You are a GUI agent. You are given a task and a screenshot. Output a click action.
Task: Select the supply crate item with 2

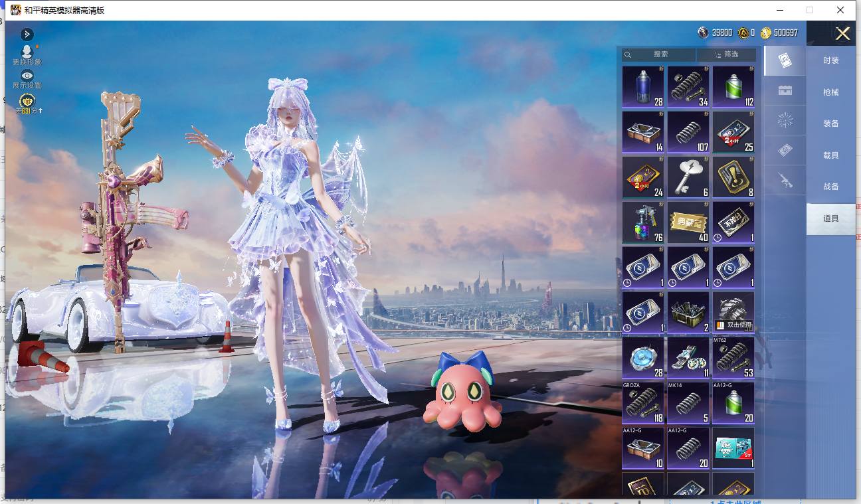pyautogui.click(x=688, y=313)
